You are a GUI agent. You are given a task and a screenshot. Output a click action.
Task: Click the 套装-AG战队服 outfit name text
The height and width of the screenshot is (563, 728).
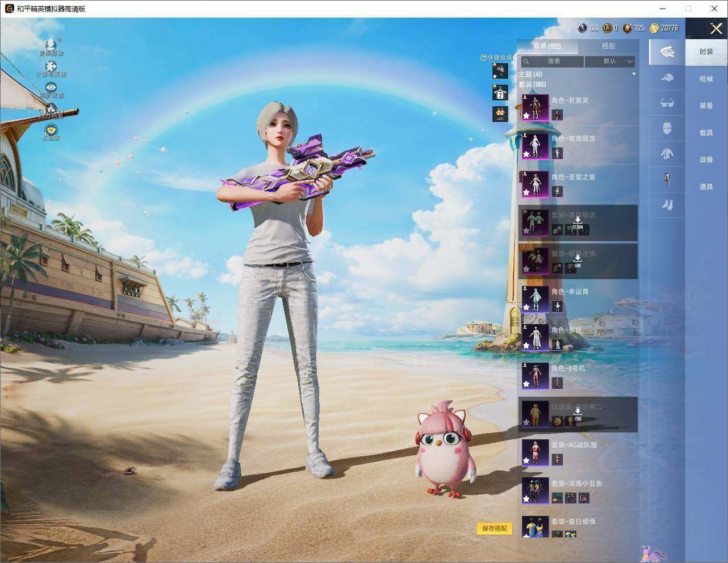click(574, 445)
